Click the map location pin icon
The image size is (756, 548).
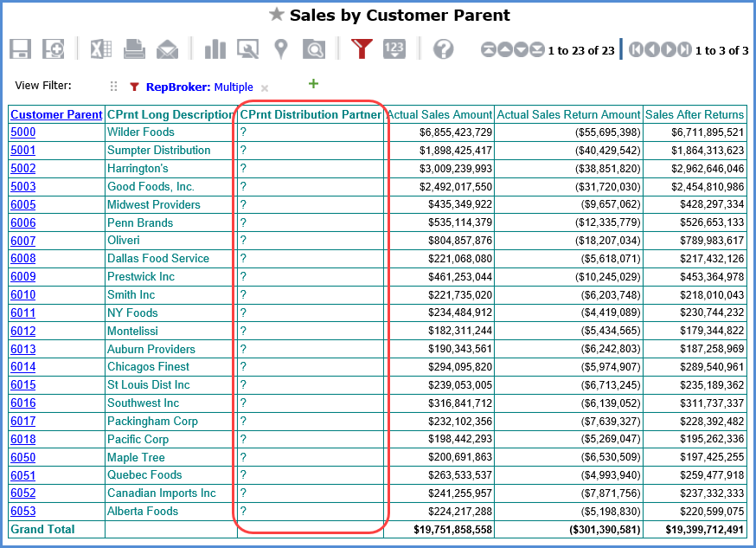tap(280, 49)
